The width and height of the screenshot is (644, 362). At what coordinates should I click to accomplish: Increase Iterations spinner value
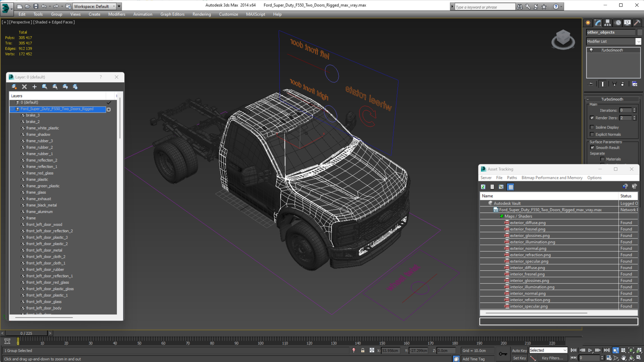point(634,109)
